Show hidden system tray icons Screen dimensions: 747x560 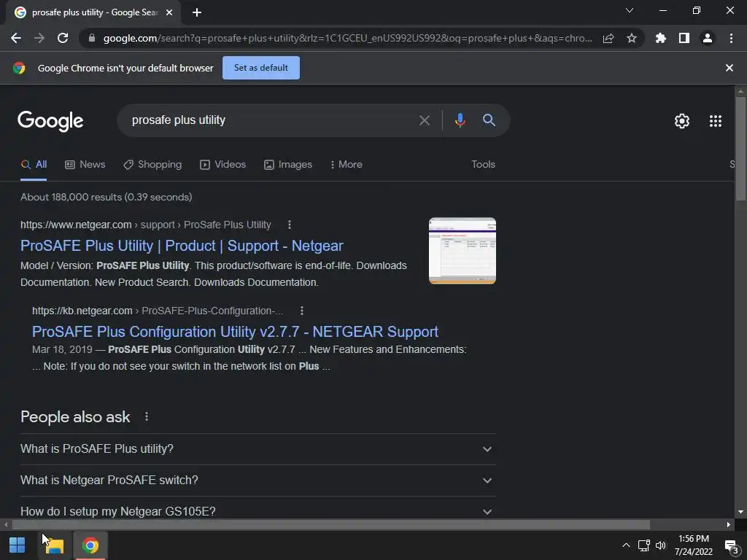point(626,545)
